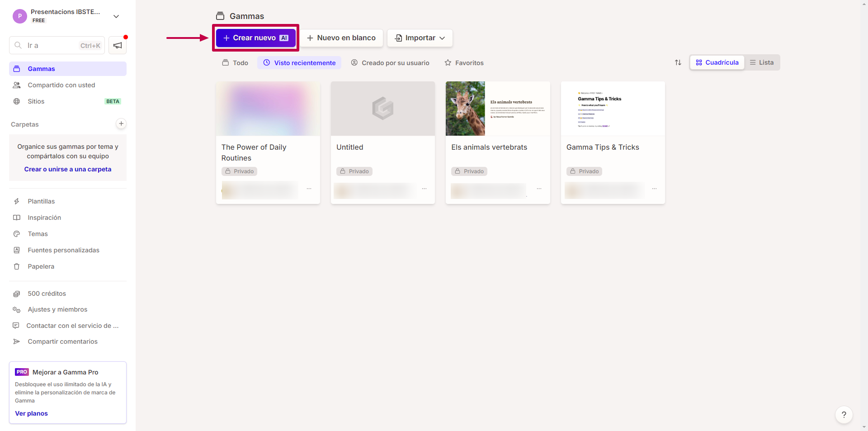Open the Temas palette section

(38, 234)
